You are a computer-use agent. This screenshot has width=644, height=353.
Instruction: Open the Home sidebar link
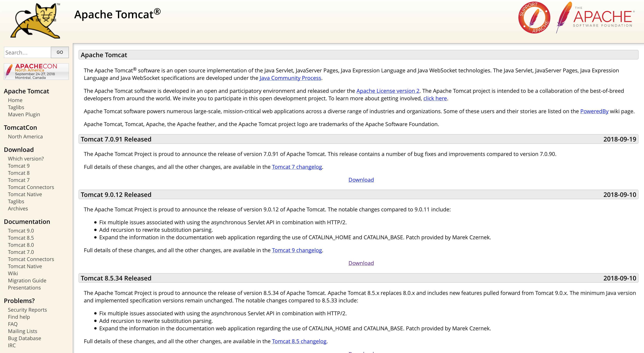pos(15,100)
